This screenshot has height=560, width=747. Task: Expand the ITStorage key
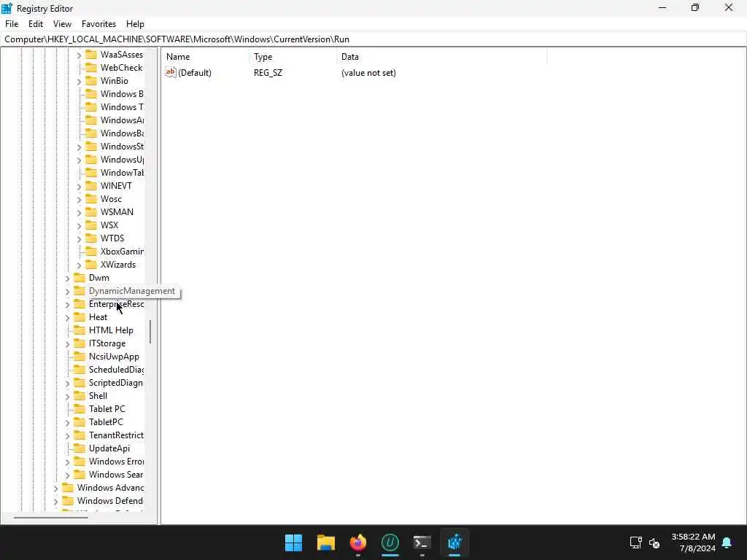click(67, 344)
